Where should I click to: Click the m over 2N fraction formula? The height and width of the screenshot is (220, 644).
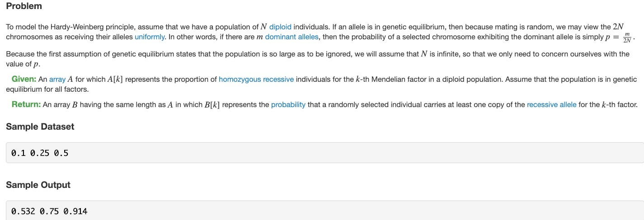[x=626, y=37]
